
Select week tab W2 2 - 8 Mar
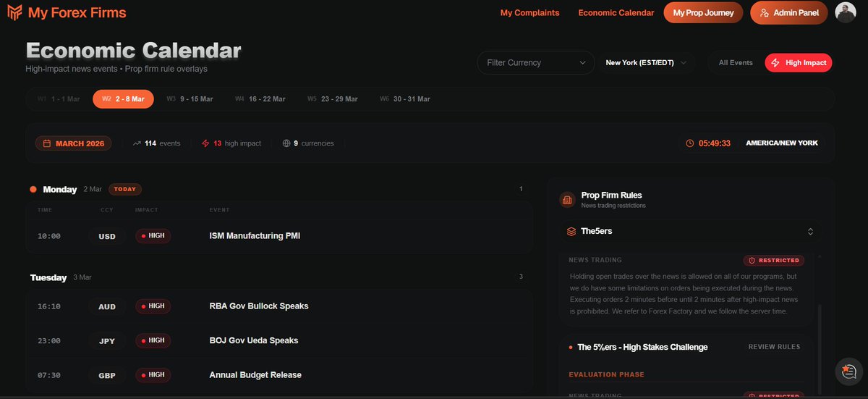[x=123, y=98]
